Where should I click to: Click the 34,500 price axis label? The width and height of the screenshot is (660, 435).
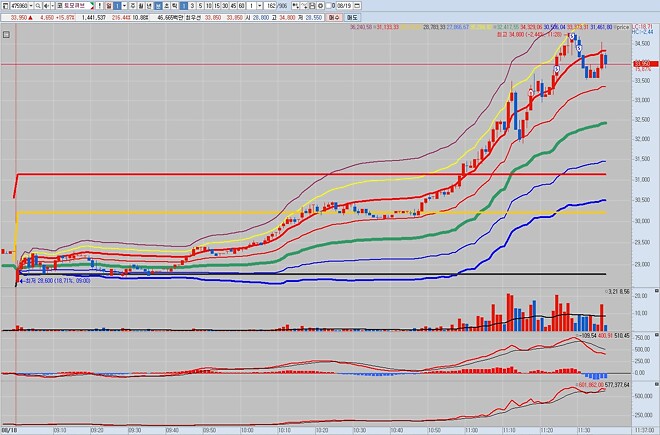[642, 43]
